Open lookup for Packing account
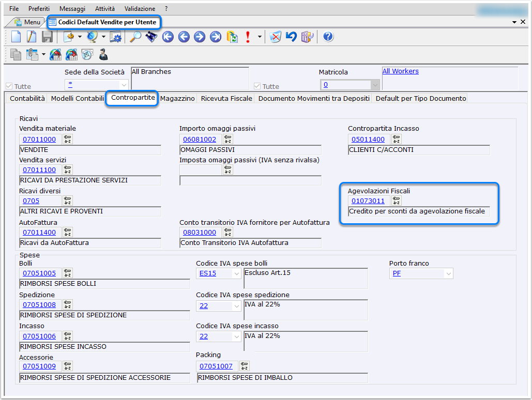 (x=245, y=366)
